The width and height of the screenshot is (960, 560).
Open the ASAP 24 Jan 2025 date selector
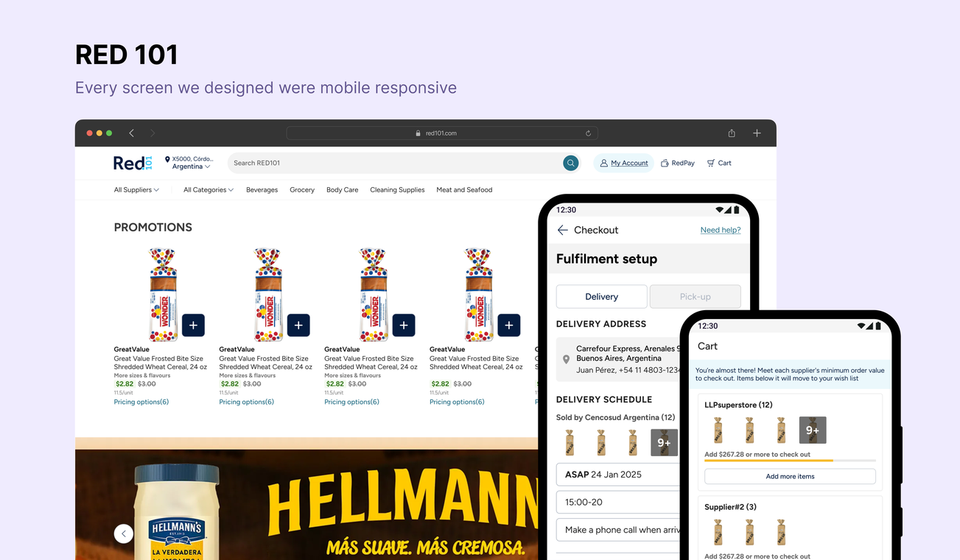pyautogui.click(x=619, y=475)
